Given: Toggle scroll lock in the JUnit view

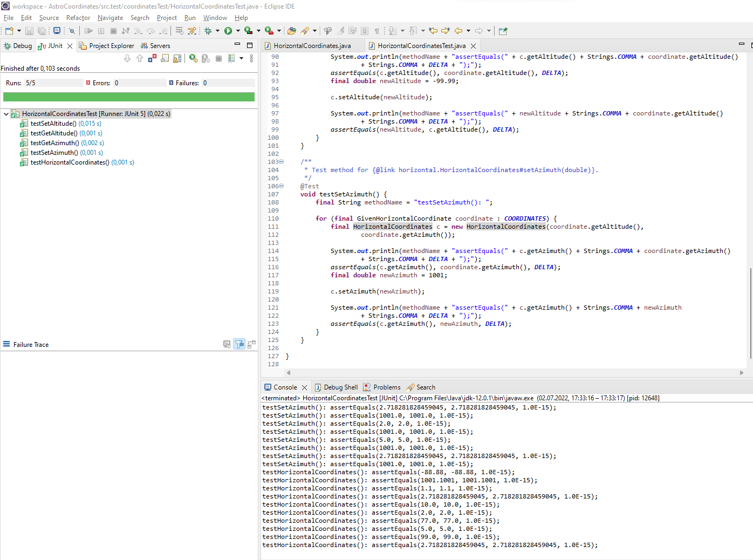Looking at the screenshot, I should (176, 58).
